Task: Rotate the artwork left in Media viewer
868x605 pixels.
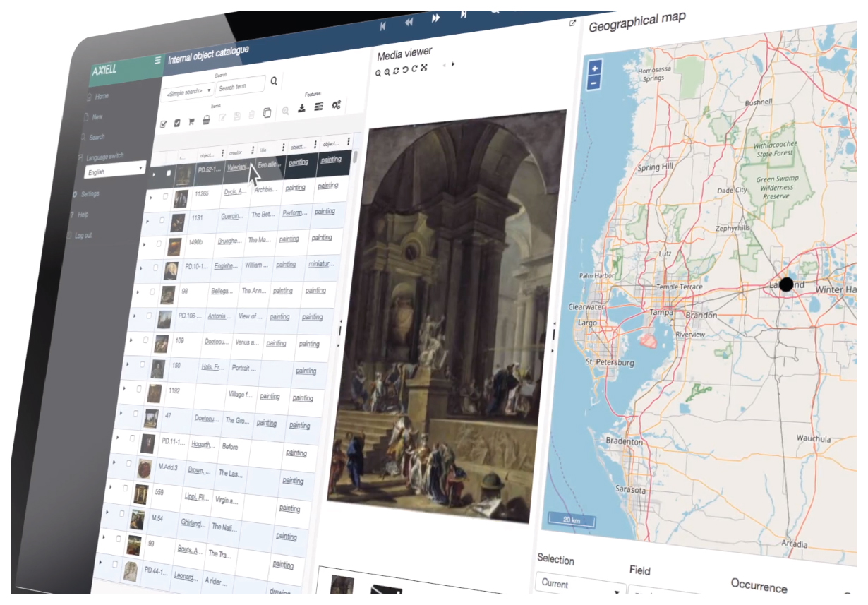Action: pyautogui.click(x=404, y=70)
